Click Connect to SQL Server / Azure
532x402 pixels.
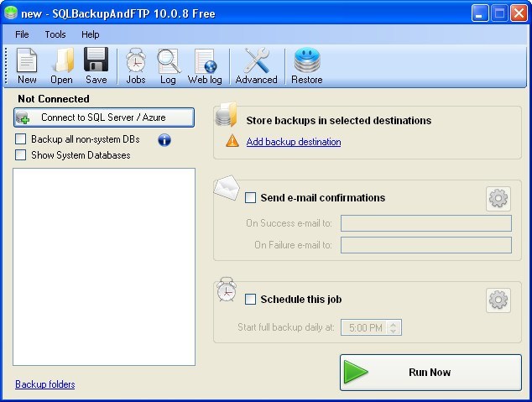[x=104, y=117]
